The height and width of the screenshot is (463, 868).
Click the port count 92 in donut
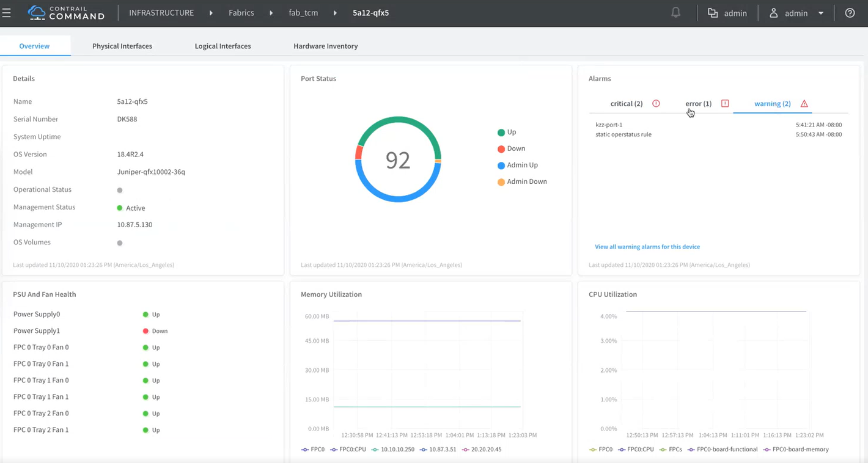398,160
